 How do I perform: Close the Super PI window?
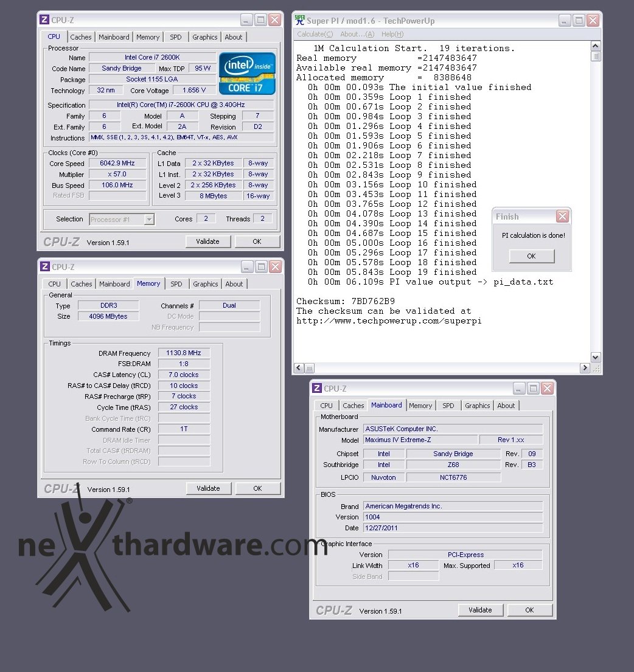pyautogui.click(x=593, y=20)
